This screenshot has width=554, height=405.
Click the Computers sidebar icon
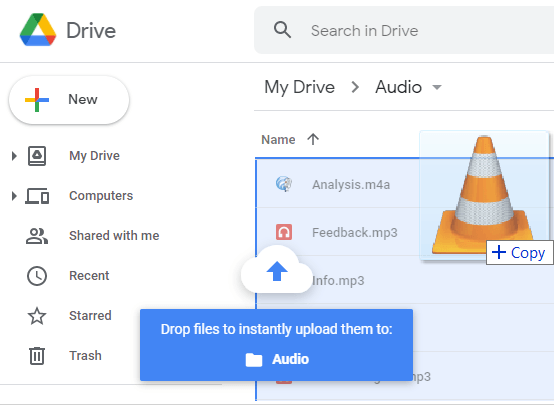pos(37,196)
